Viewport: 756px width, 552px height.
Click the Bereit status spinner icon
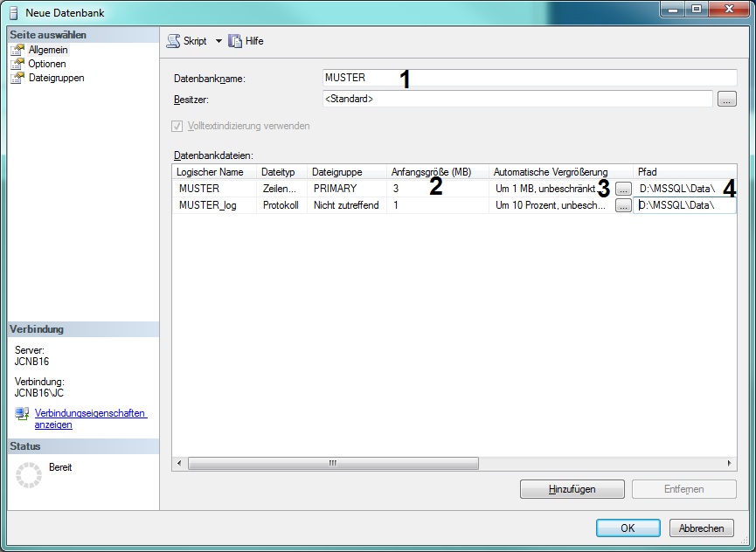(x=29, y=475)
